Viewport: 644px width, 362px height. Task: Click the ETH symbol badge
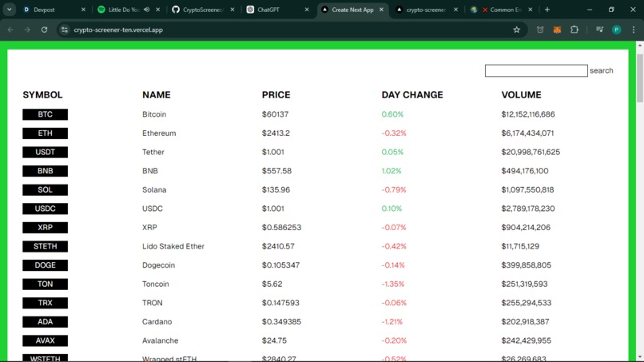pos(46,133)
